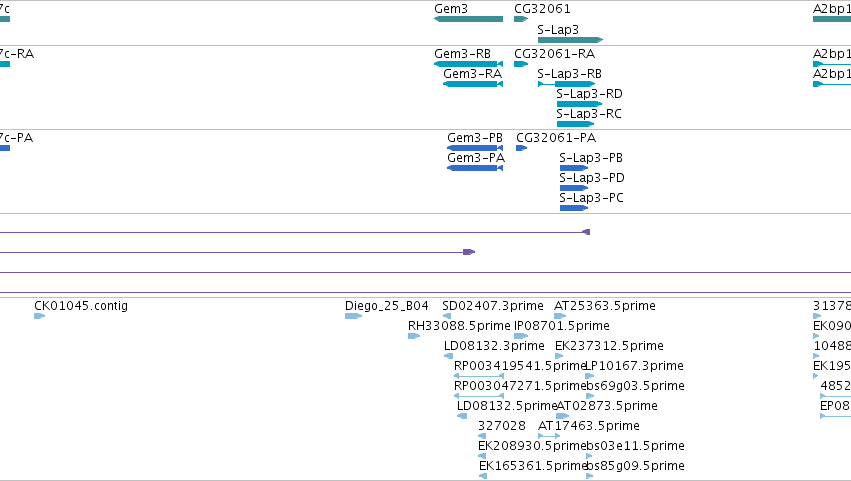Open the Diego_25_B04 feature label
Image resolution: width=851 pixels, height=481 pixels.
386,306
